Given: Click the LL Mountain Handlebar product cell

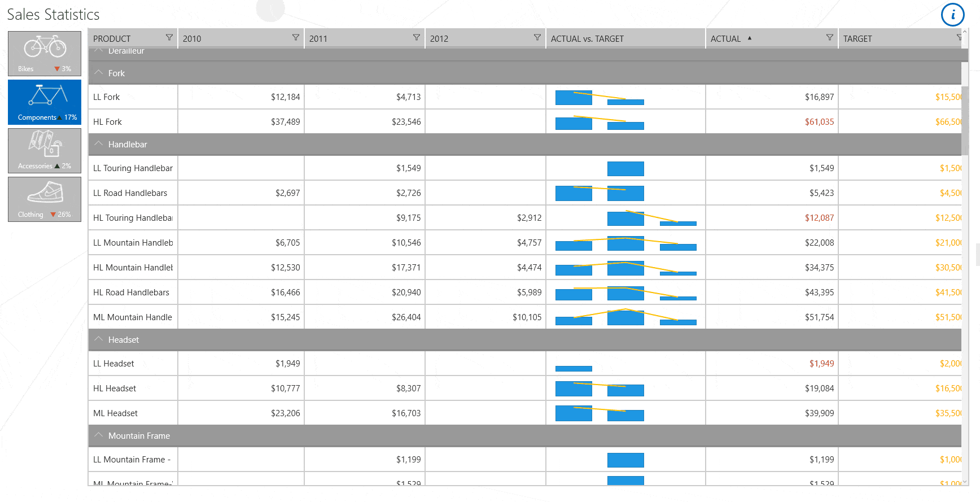Looking at the screenshot, I should click(133, 243).
